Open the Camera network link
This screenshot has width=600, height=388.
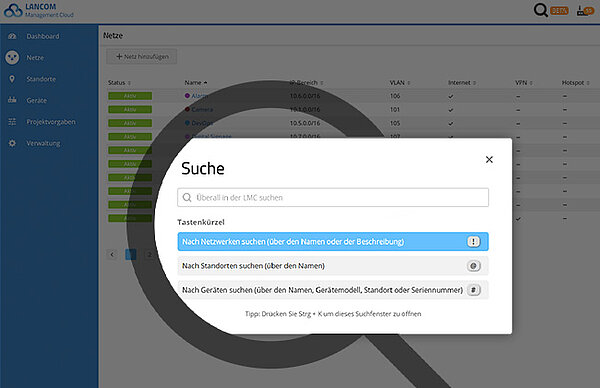click(202, 110)
